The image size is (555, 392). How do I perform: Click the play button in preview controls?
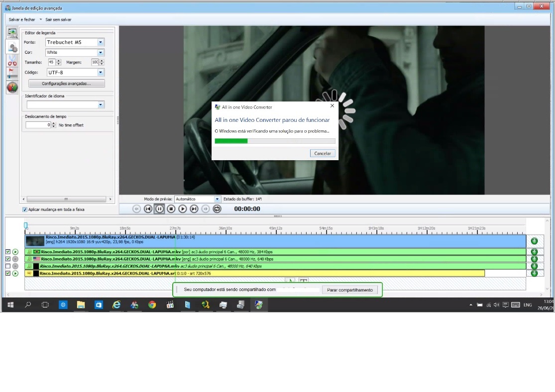pyautogui.click(x=182, y=209)
